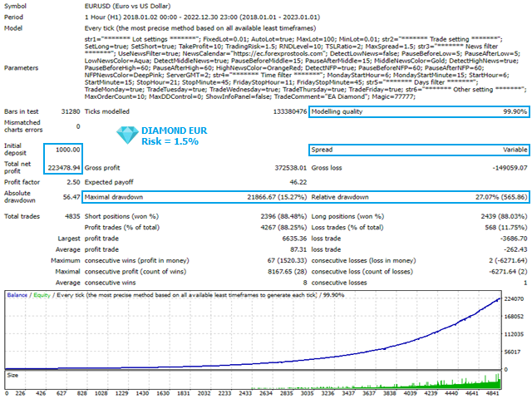Viewport: 532px width, 399px height.
Task: Click the Spread Variable highlighted field
Action: [x=418, y=150]
